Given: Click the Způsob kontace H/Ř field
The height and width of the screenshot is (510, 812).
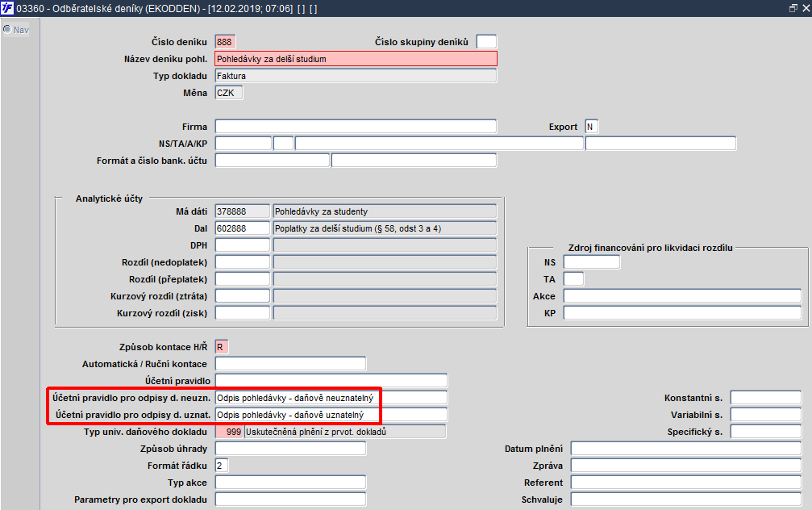Looking at the screenshot, I should click(x=221, y=347).
